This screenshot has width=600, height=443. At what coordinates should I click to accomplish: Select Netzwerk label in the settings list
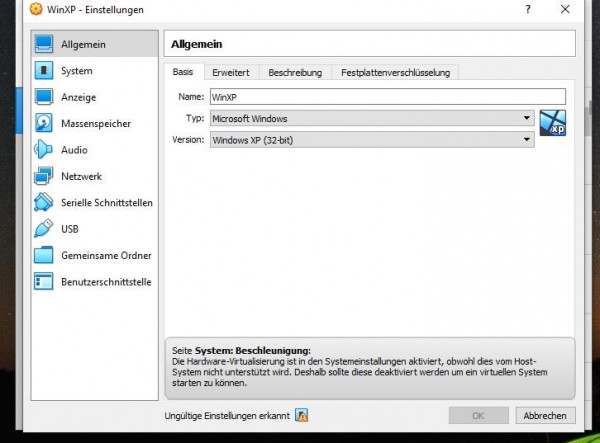coord(82,176)
